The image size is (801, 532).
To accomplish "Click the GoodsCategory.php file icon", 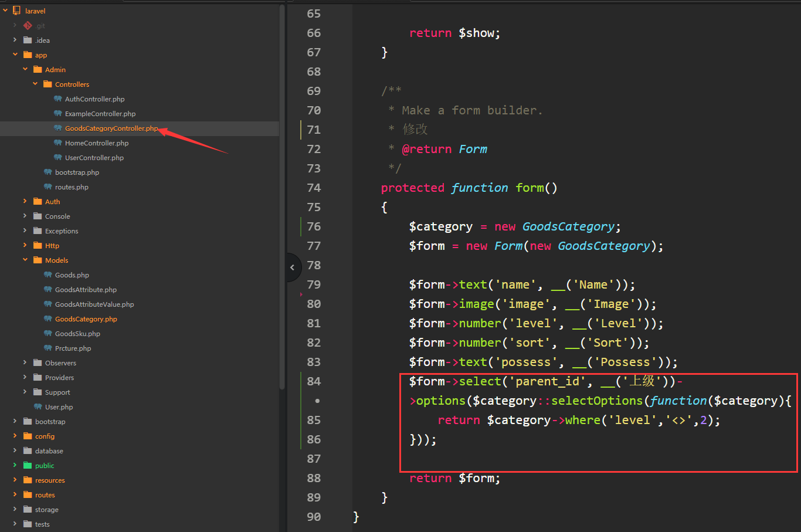I will pyautogui.click(x=47, y=318).
